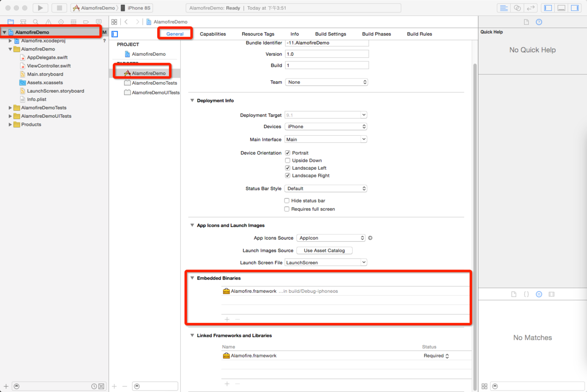587x392 pixels.
Task: Change the Alamofire.framework Required status
Action: [436, 356]
